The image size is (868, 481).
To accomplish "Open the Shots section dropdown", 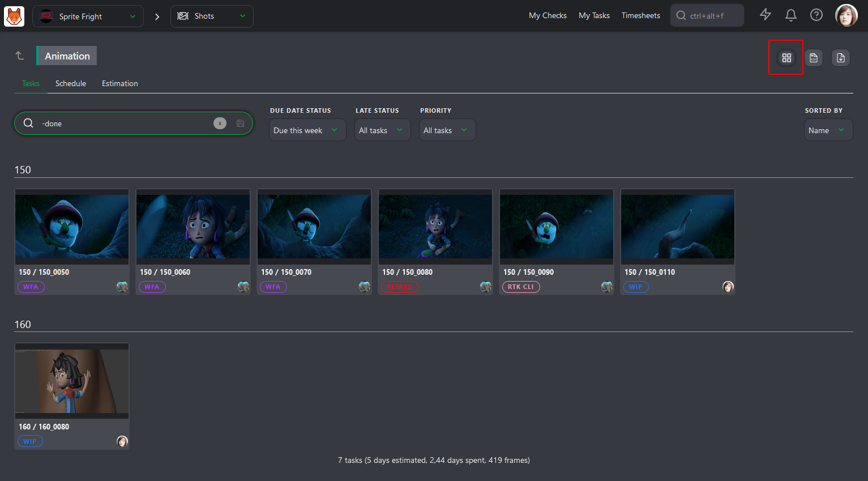I will click(212, 16).
